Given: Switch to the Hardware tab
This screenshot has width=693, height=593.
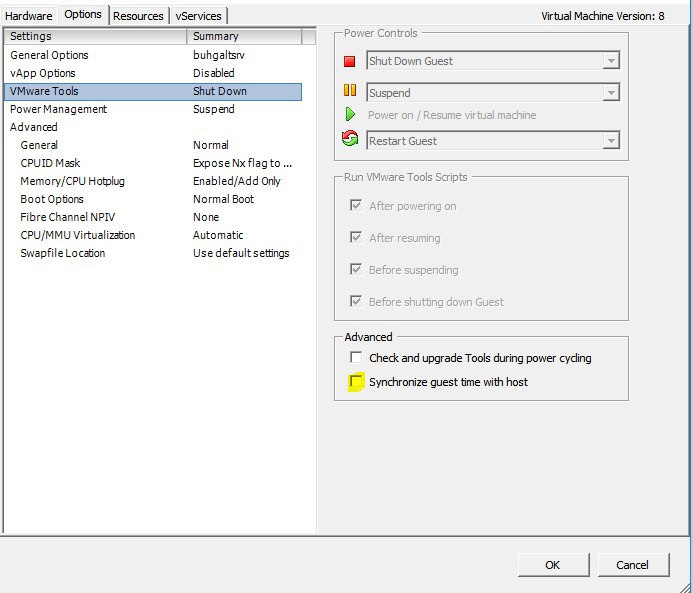Looking at the screenshot, I should [x=29, y=16].
